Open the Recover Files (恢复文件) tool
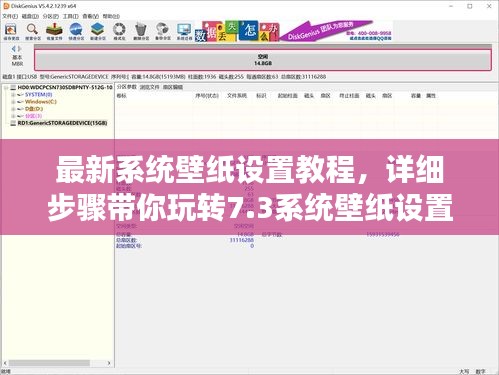The image size is (499, 375). pos(54,32)
